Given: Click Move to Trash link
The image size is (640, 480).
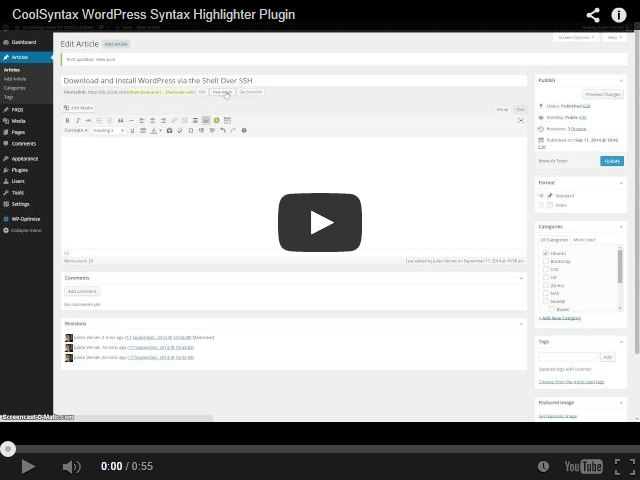Looking at the screenshot, I should [553, 161].
